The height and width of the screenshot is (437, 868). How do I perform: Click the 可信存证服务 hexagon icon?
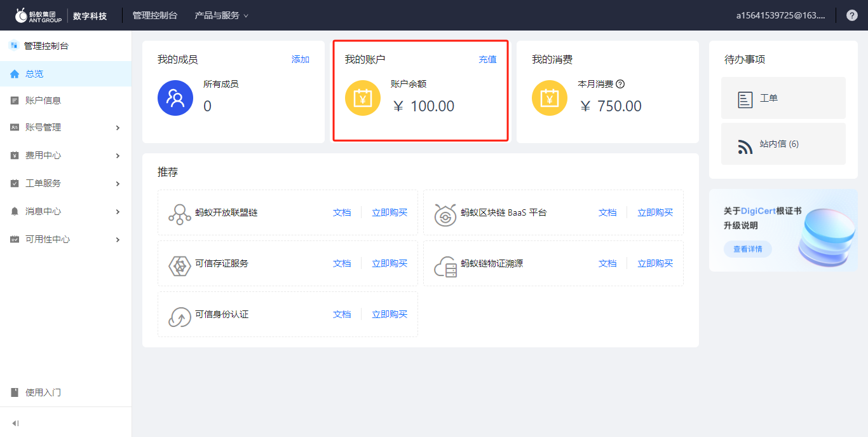tap(180, 265)
